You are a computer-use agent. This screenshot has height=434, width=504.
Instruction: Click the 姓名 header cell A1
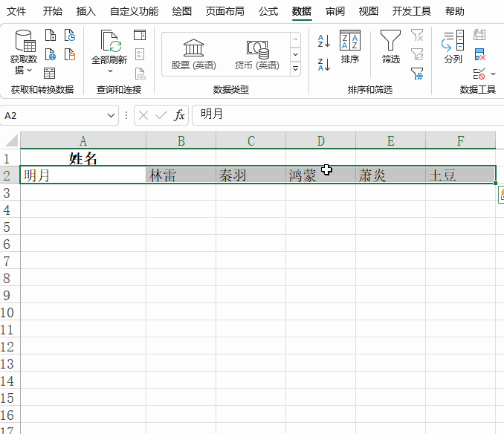tap(83, 158)
